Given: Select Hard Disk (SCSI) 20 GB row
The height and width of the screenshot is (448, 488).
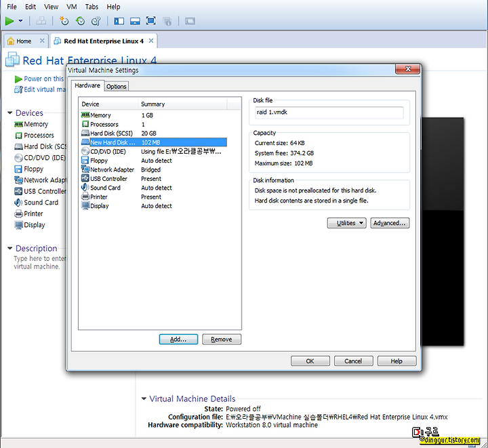Looking at the screenshot, I should tap(154, 133).
